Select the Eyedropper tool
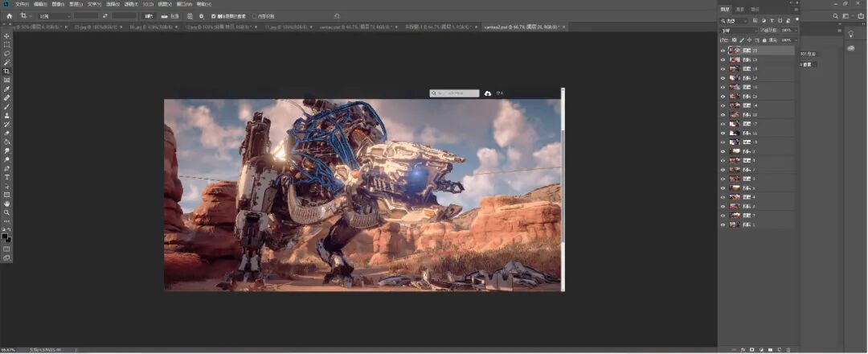The image size is (868, 354). click(7, 88)
